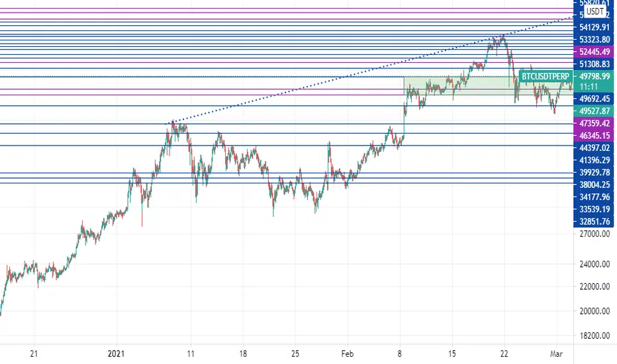Click the BTCUSDTPERP symbol price label

[546, 76]
